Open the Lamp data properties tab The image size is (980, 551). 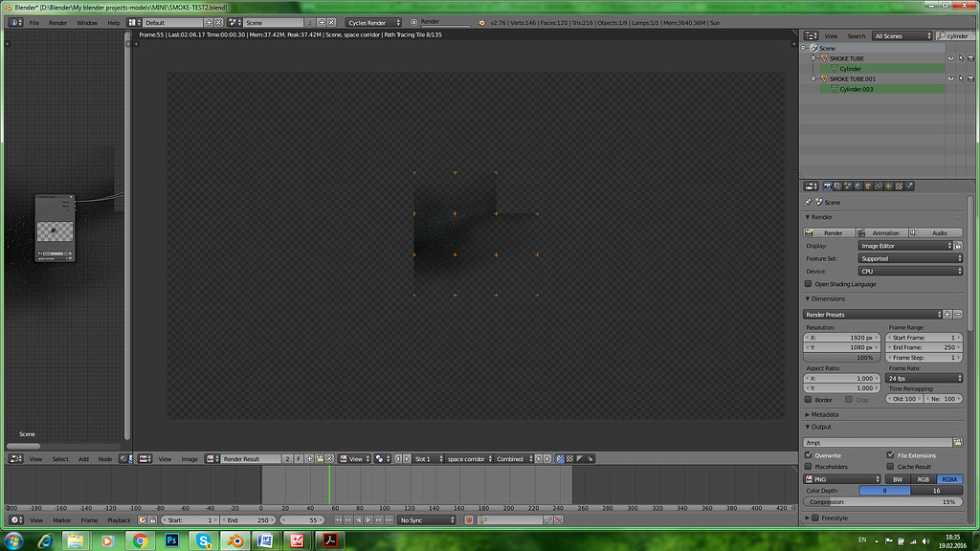889,187
